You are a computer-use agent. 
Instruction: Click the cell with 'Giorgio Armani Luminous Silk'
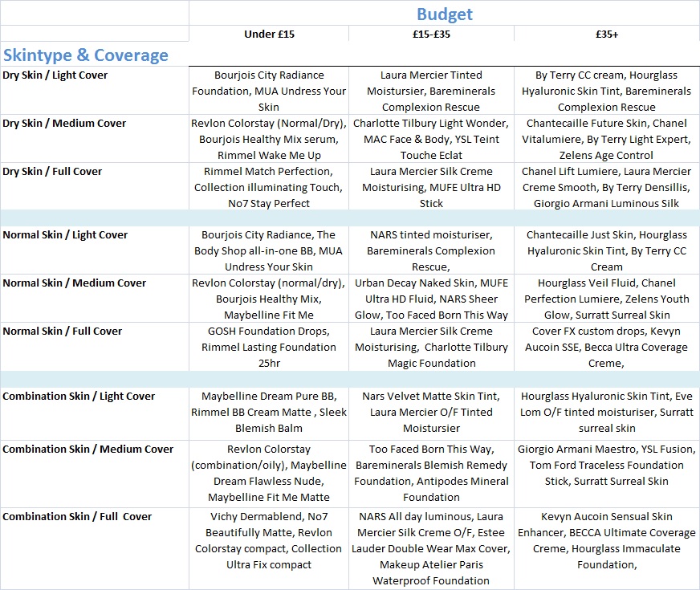click(607, 187)
